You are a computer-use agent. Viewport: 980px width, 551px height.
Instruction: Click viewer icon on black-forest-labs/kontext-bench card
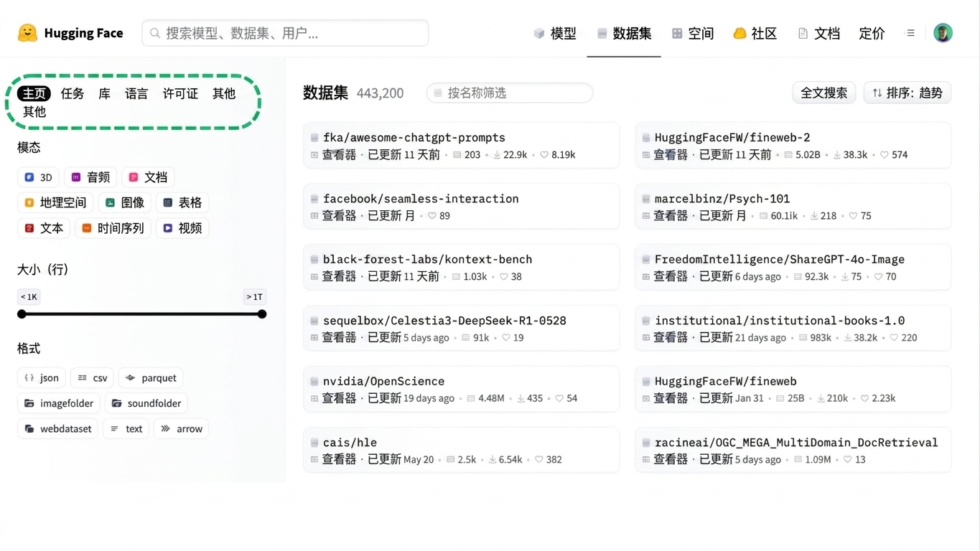(314, 277)
